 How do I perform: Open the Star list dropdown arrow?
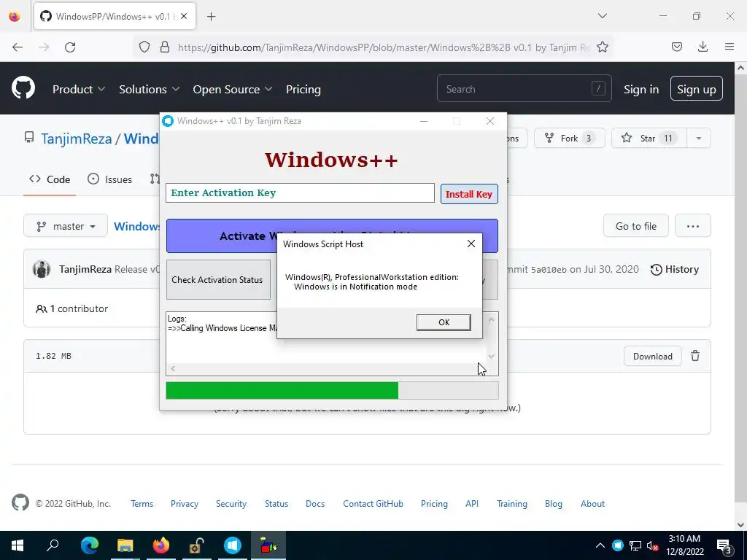[x=698, y=138]
